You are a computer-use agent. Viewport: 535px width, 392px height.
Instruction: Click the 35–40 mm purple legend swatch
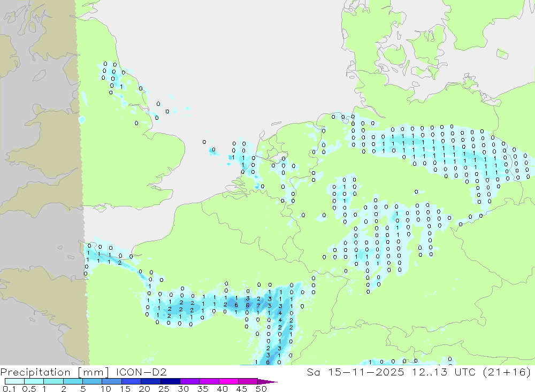pos(209,381)
